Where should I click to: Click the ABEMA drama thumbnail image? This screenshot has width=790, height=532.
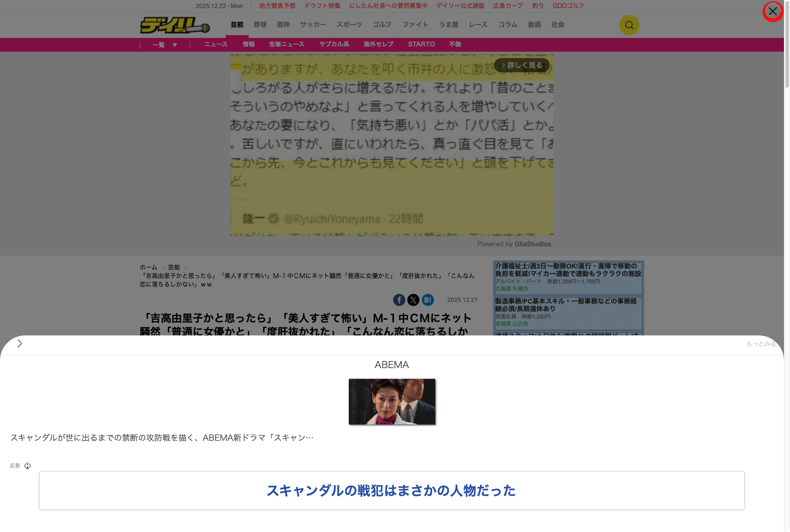392,402
